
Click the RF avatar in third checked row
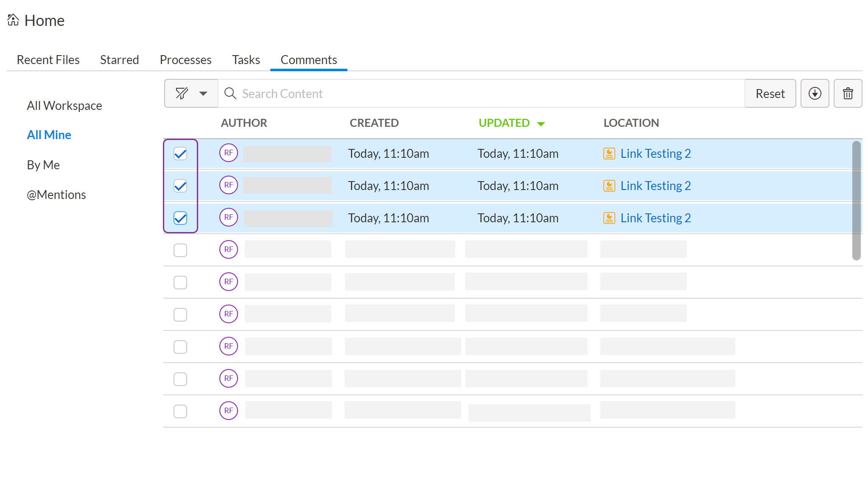(229, 217)
